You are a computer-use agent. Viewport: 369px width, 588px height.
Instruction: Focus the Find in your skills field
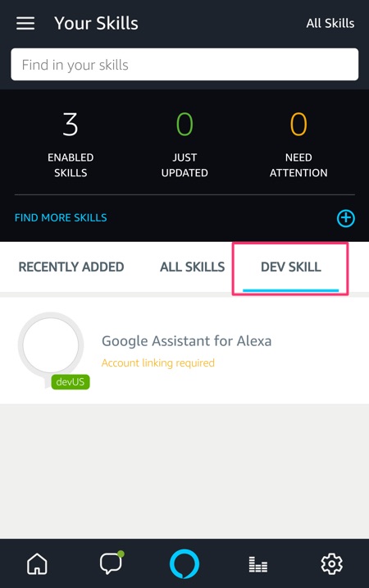[x=184, y=65]
